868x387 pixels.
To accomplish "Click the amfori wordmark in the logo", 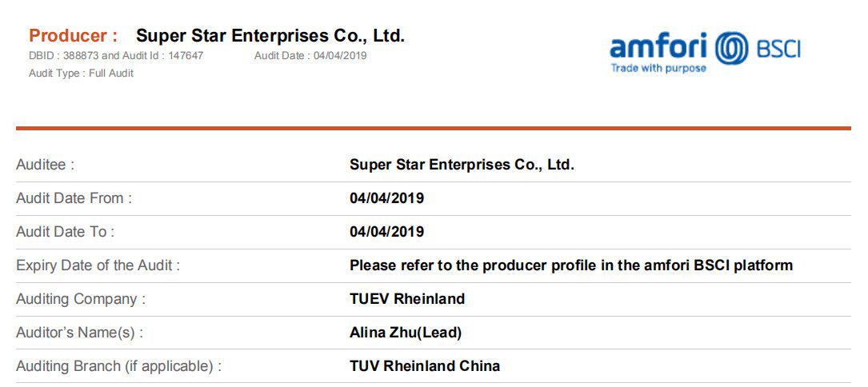I will click(660, 46).
